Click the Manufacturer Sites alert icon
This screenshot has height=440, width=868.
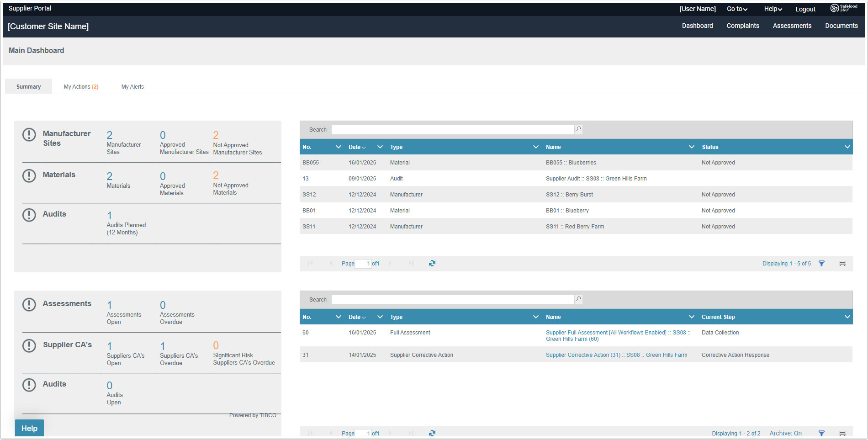click(x=29, y=134)
